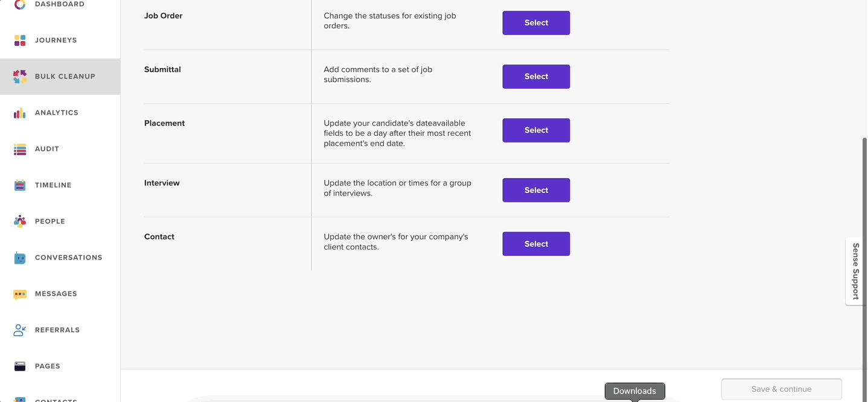The width and height of the screenshot is (868, 402).
Task: Select the Bulk Cleanup arrows icon
Action: [20, 77]
